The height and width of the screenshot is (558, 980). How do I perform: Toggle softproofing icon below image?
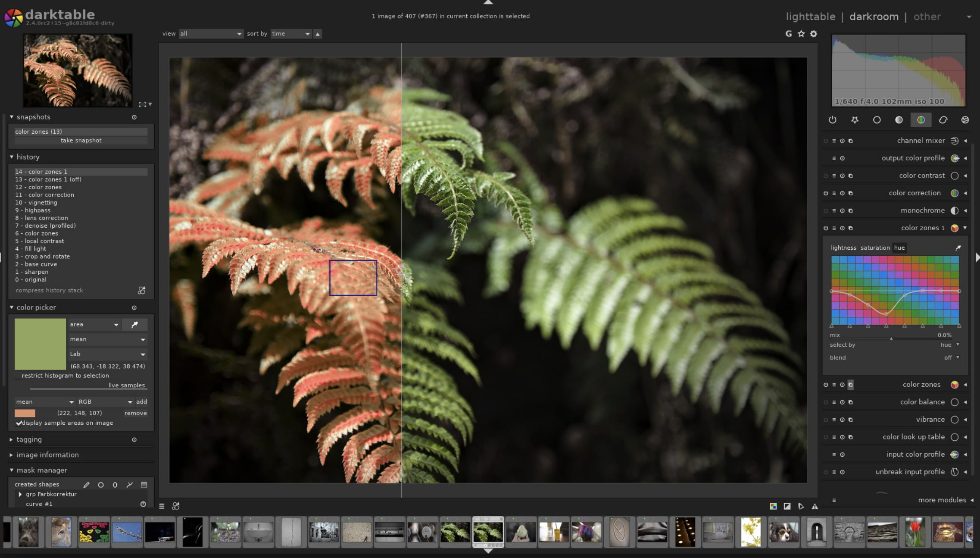(x=801, y=506)
